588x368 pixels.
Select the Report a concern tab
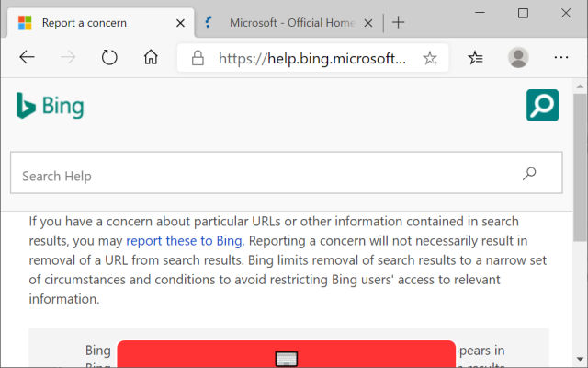pyautogui.click(x=85, y=22)
